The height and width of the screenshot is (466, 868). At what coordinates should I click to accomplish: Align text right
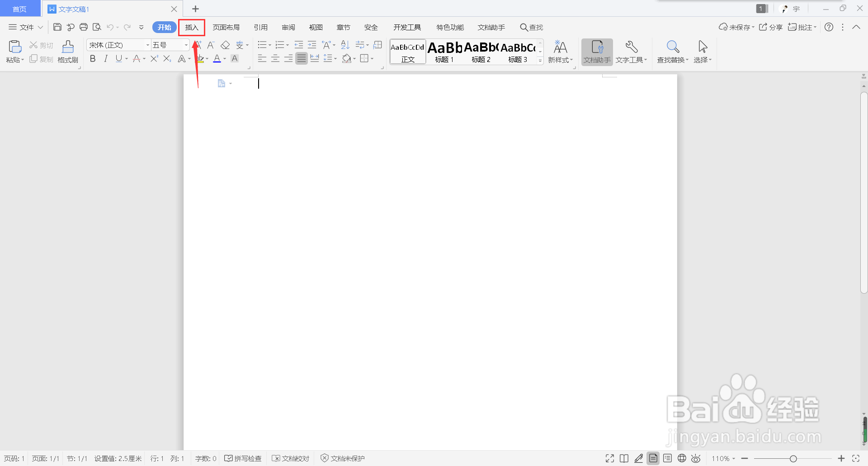pos(288,58)
